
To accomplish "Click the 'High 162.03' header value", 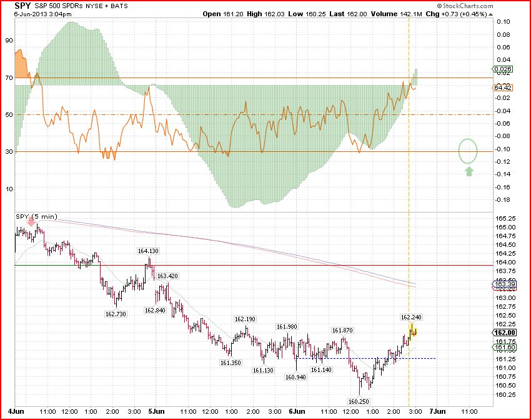I will (x=265, y=14).
